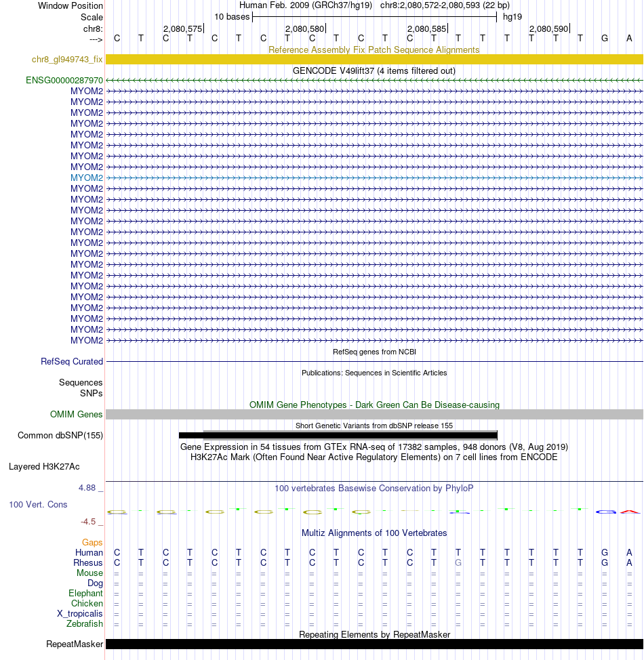This screenshot has height=660, width=644.
Task: Click the 10 bases scale label
Action: point(232,17)
